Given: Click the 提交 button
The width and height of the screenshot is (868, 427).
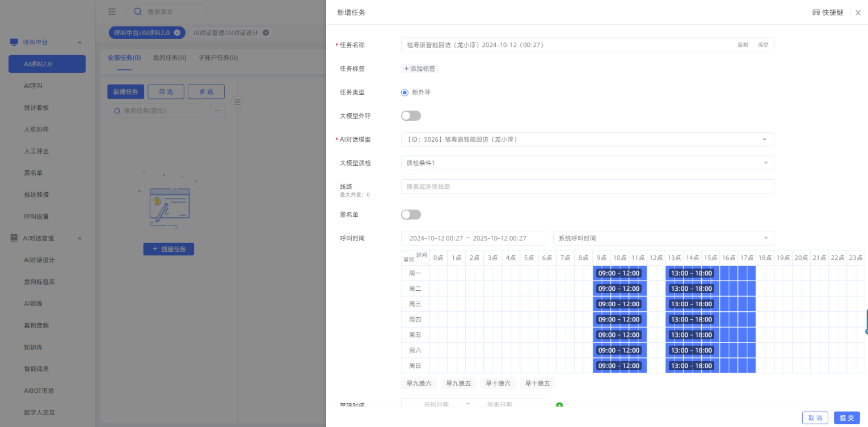Looking at the screenshot, I should (846, 418).
